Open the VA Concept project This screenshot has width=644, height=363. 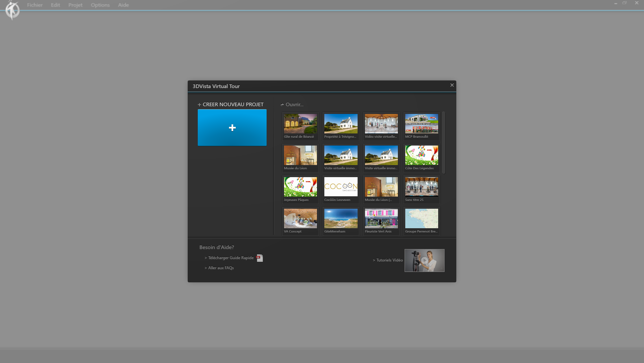pyautogui.click(x=301, y=221)
